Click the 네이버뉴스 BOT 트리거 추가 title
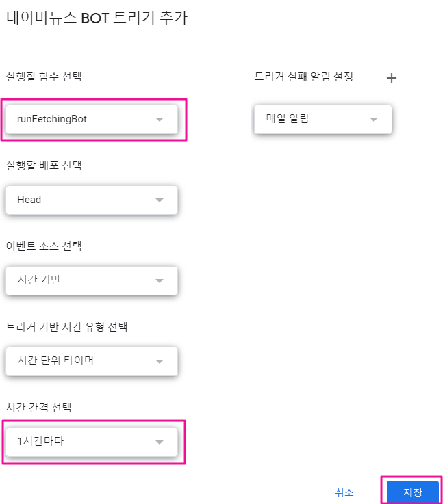 97,18
